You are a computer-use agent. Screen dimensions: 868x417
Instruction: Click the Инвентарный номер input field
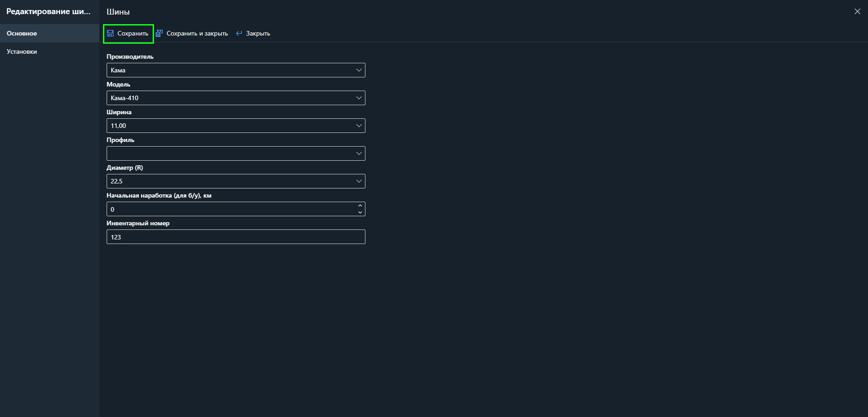click(x=236, y=237)
